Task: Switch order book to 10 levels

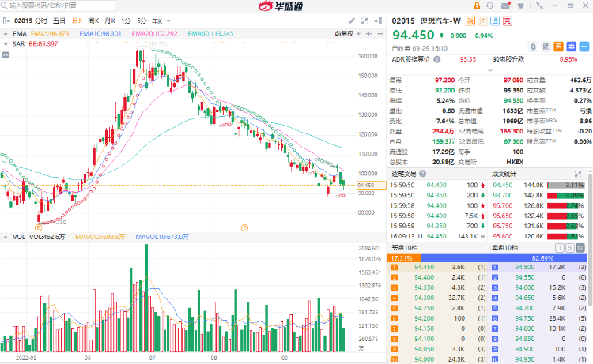Action: (x=581, y=247)
